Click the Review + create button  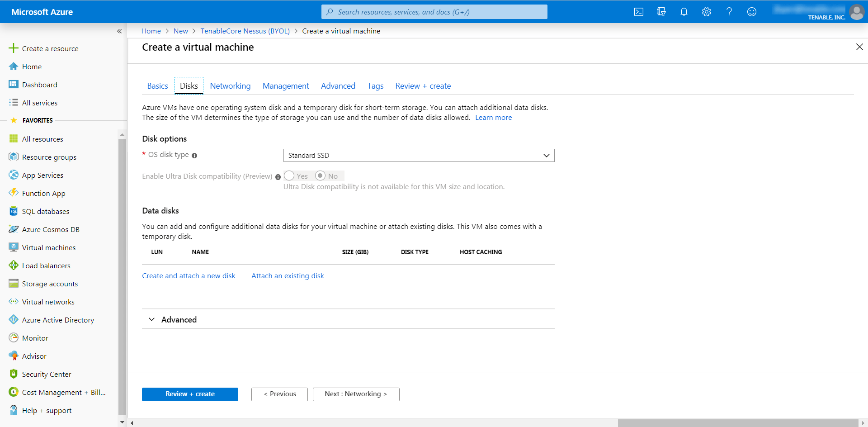pyautogui.click(x=190, y=394)
